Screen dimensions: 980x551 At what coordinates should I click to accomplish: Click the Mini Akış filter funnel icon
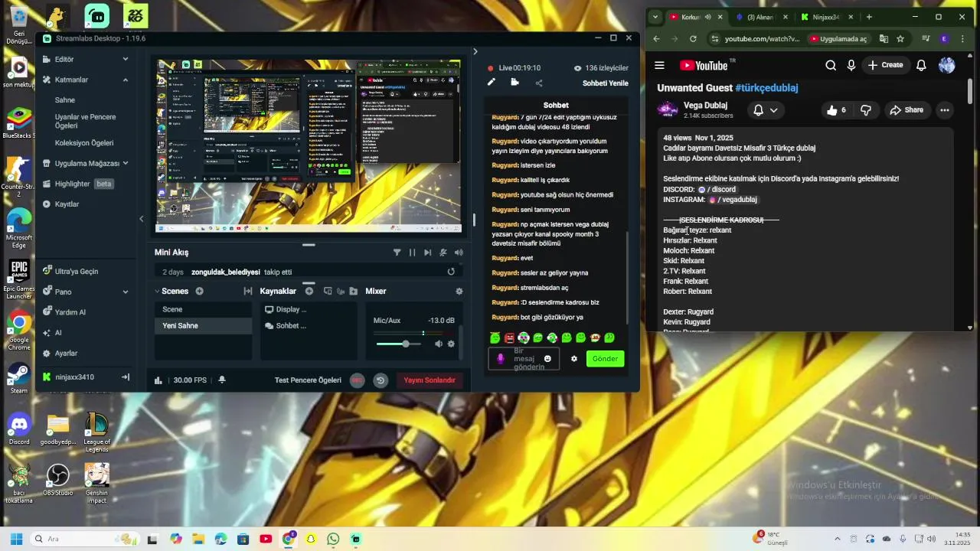[x=397, y=252]
